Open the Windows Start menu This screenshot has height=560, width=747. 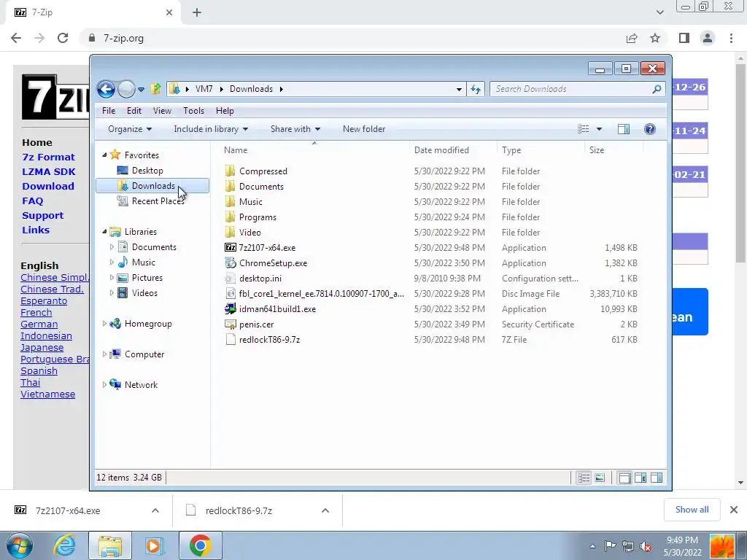pyautogui.click(x=19, y=545)
